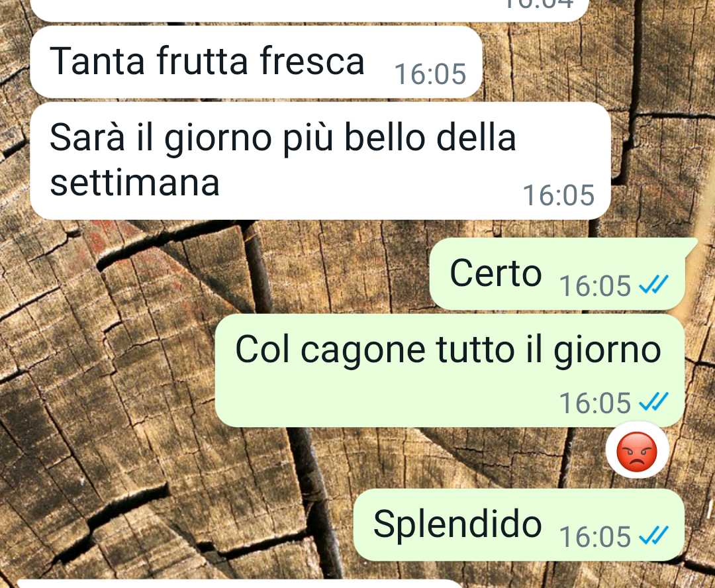Tap the wood wallpaper left of Splendido
Viewport: 715px width, 588px height.
183,524
